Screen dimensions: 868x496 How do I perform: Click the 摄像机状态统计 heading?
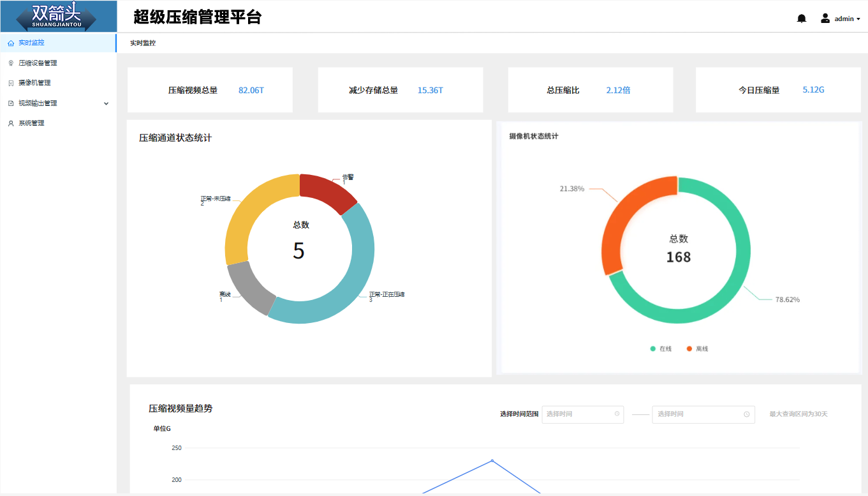534,136
